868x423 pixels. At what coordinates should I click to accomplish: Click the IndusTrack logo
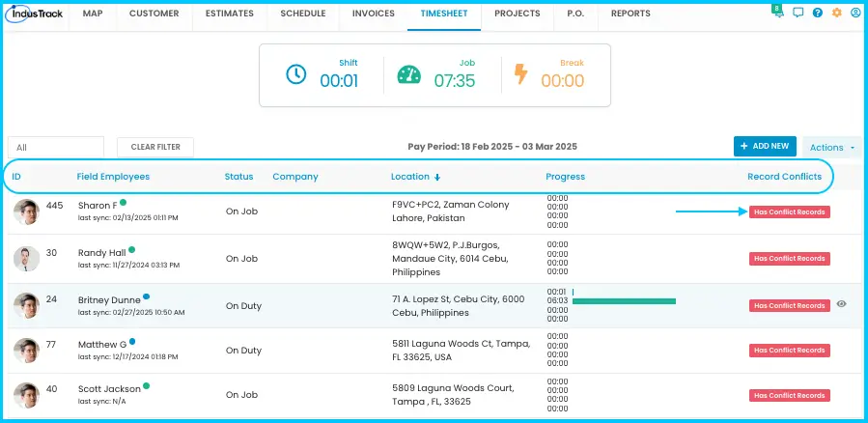(35, 14)
